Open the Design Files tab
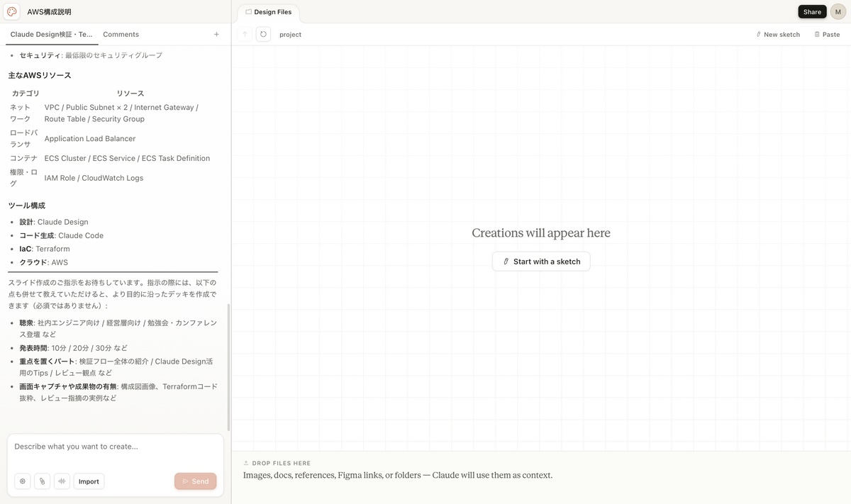The height and width of the screenshot is (504, 851). pos(269,12)
